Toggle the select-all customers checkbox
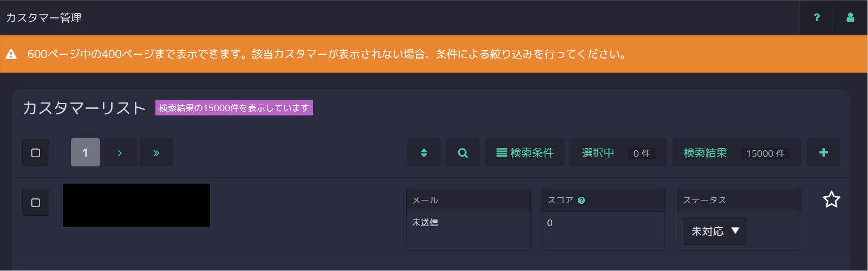 click(36, 153)
